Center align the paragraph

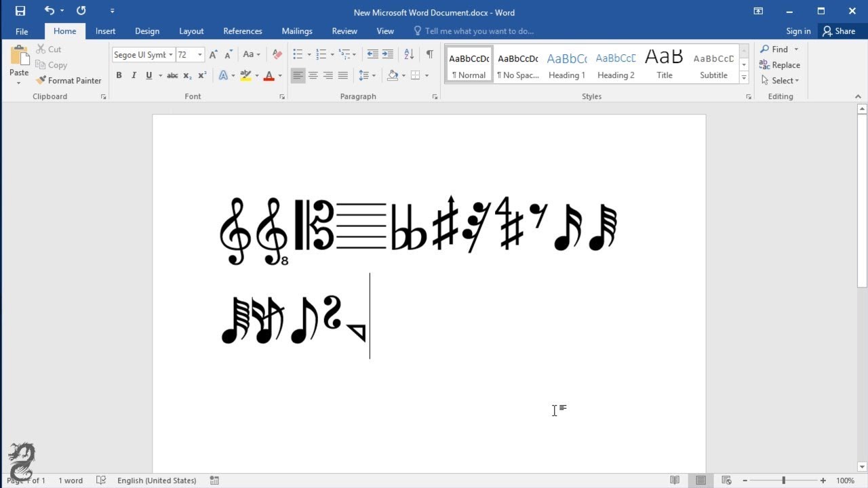(x=313, y=75)
